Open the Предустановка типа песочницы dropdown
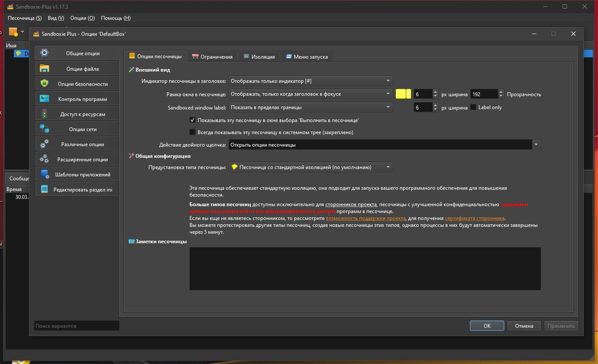The image size is (598, 364). coord(310,167)
